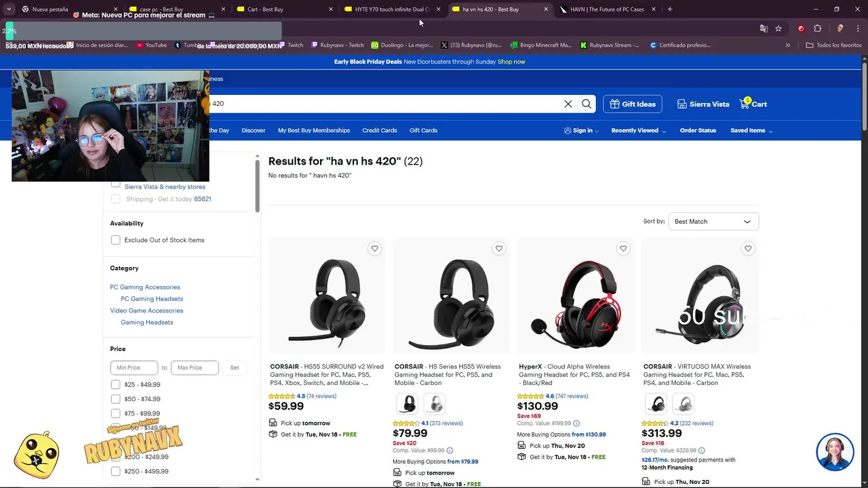Open the Gift Cards menu item
Screen dimensions: 868x488
423,131
